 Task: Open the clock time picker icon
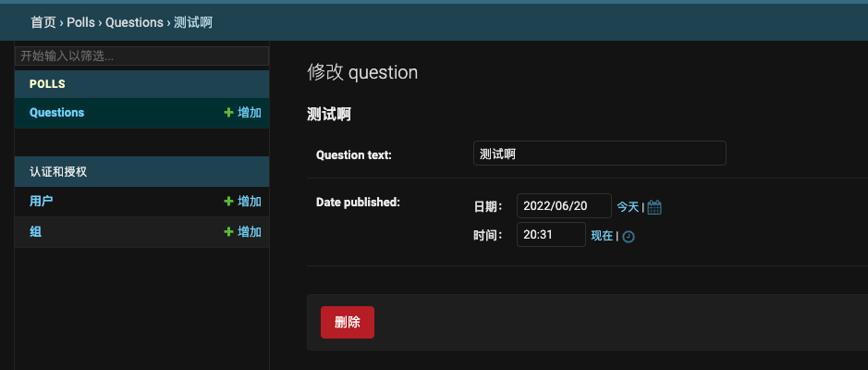(x=629, y=237)
